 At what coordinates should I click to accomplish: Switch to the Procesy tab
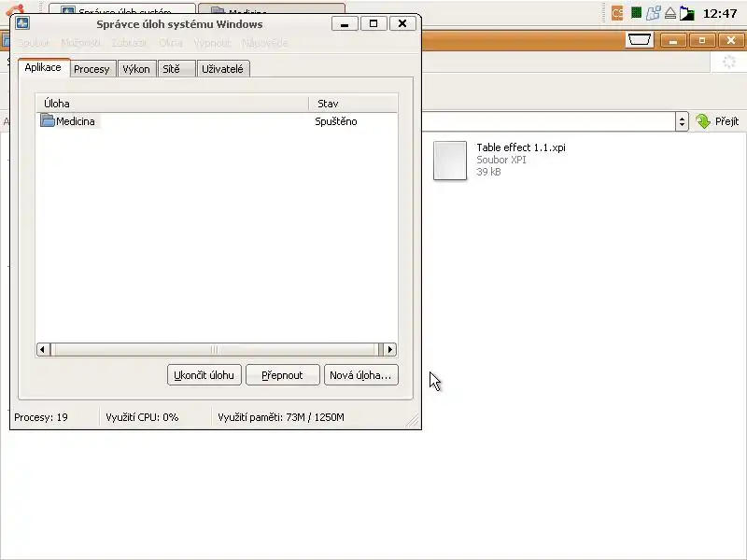coord(92,69)
